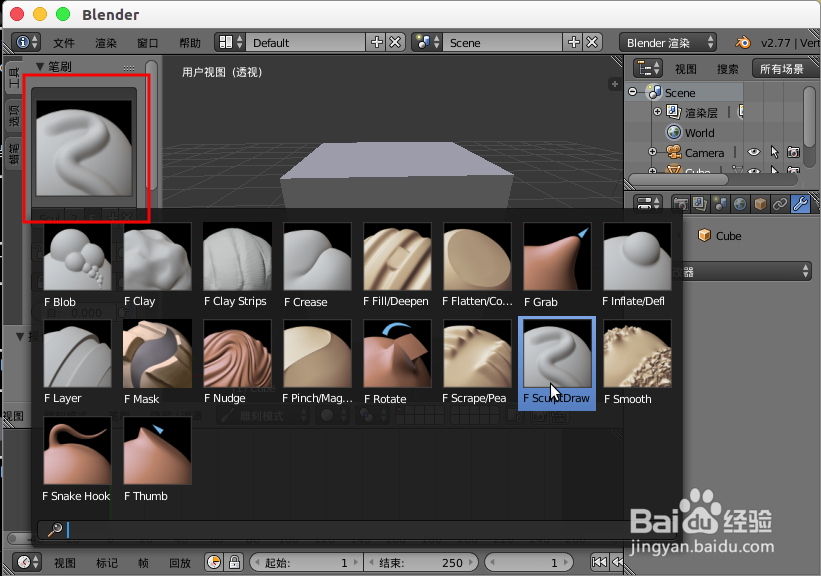Delete the current Scene
The width and height of the screenshot is (821, 576).
[592, 42]
